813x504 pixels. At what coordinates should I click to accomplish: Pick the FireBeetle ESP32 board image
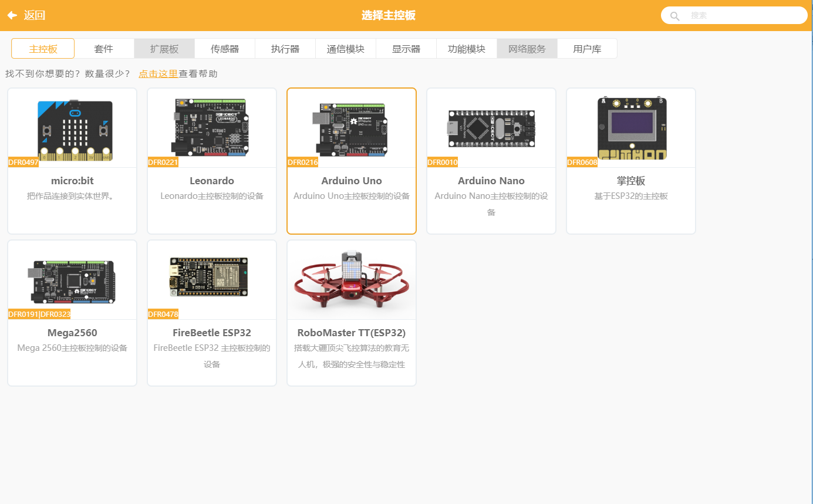click(208, 277)
